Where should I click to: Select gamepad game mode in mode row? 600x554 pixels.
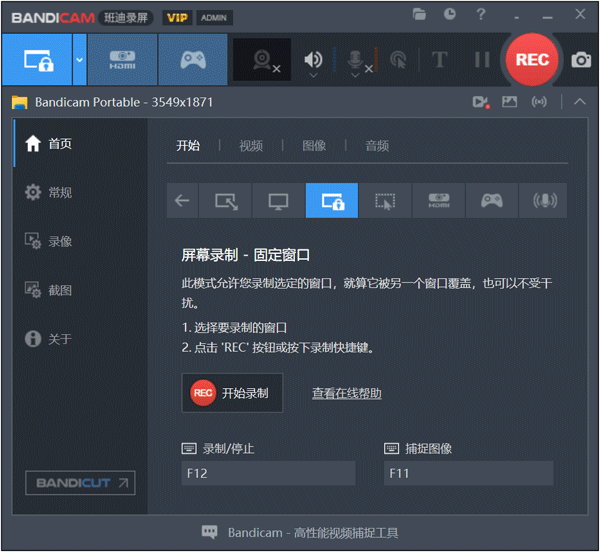coord(492,200)
